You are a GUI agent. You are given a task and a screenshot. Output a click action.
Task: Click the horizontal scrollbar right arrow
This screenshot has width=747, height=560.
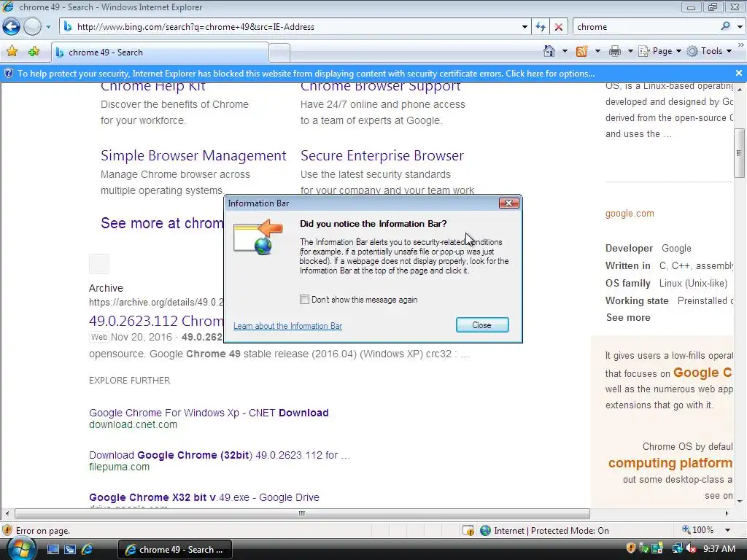tap(727, 513)
